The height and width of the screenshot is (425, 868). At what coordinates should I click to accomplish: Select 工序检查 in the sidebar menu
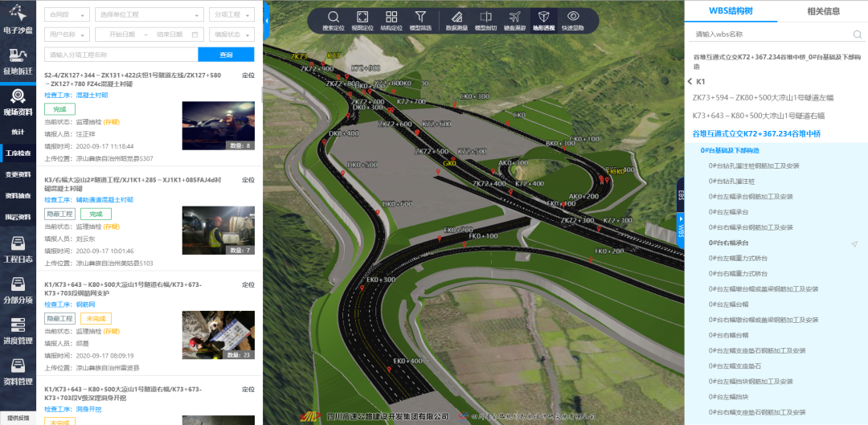(18, 153)
